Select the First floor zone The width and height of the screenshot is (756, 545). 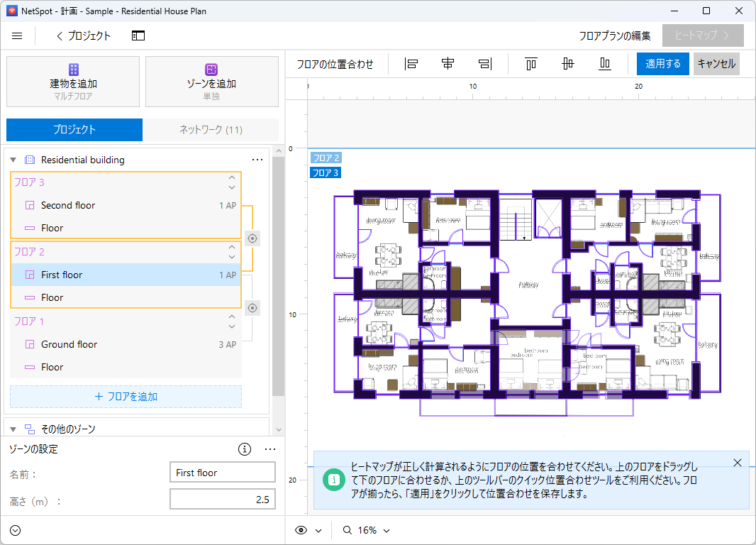coord(126,275)
